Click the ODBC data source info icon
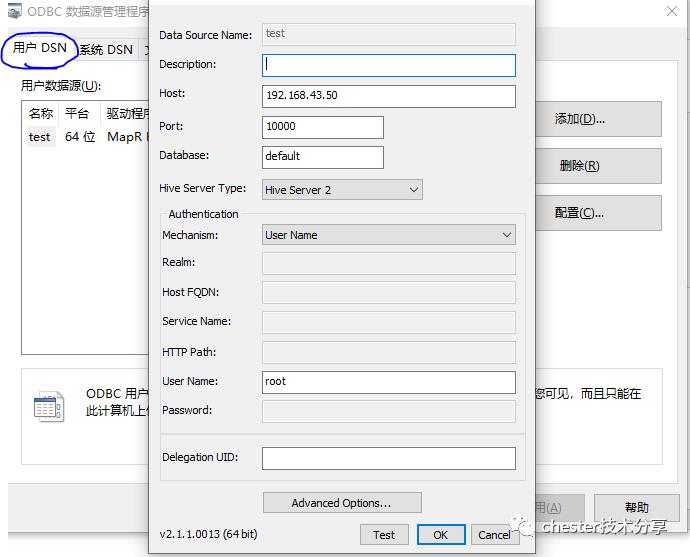This screenshot has width=690, height=557. point(48,407)
